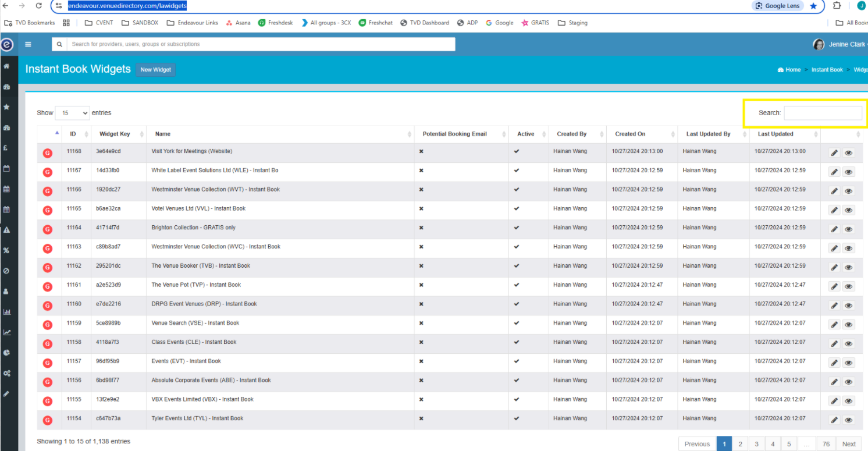Open the bar chart sidebar icon
The image size is (868, 451).
tap(6, 312)
